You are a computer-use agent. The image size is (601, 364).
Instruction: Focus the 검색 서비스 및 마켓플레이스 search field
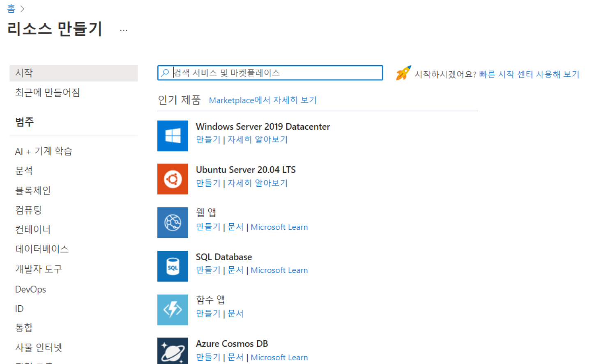[x=270, y=73]
